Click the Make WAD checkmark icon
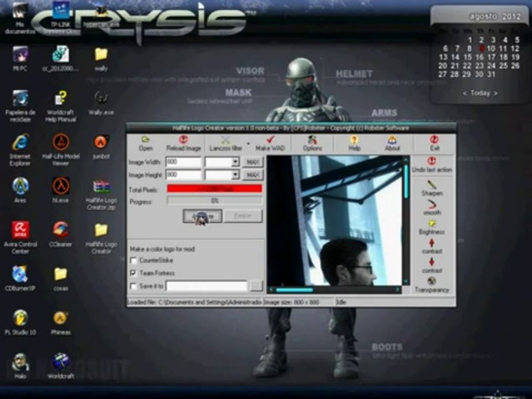The width and height of the screenshot is (532, 399). [x=270, y=140]
